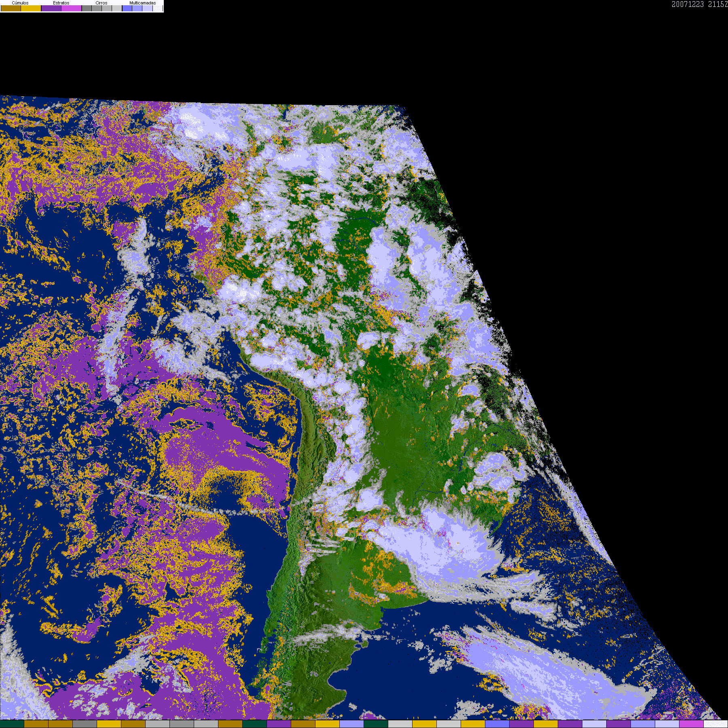Click the 20071223 2115Z timestamp text
Image resolution: width=728 pixels, height=728 pixels.
pyautogui.click(x=699, y=4)
